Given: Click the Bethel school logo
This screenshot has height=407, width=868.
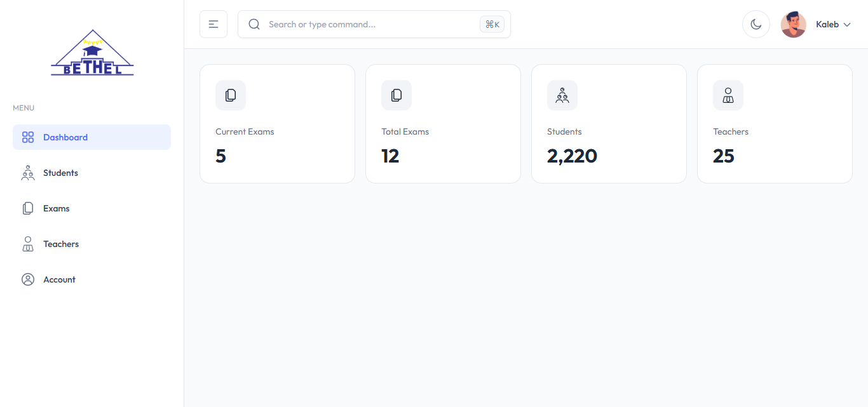Looking at the screenshot, I should (x=92, y=53).
